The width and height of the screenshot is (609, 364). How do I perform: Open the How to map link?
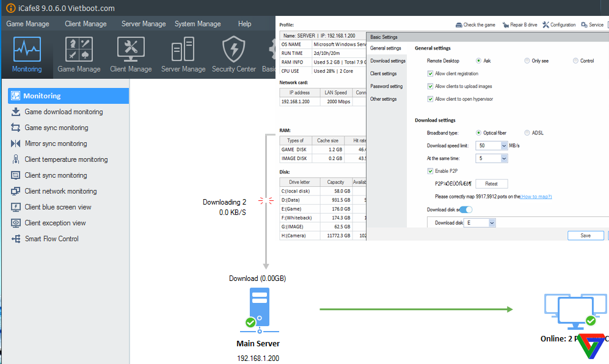click(536, 197)
